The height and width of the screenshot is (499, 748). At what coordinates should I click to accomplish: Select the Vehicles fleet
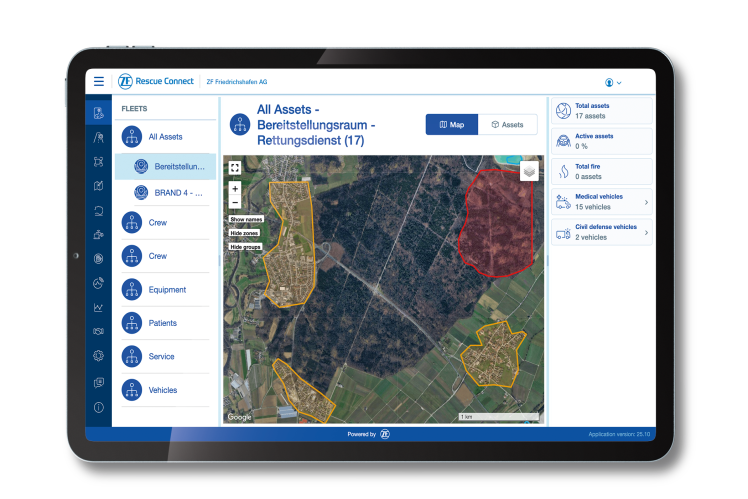[162, 390]
